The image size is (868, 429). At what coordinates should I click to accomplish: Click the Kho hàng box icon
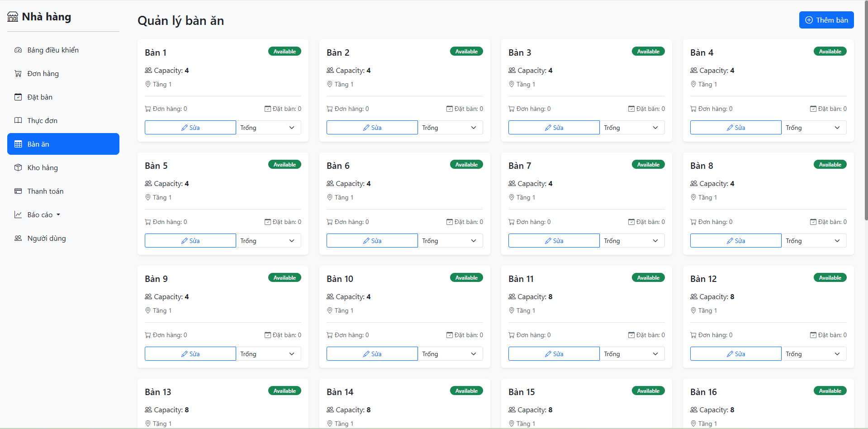18,167
